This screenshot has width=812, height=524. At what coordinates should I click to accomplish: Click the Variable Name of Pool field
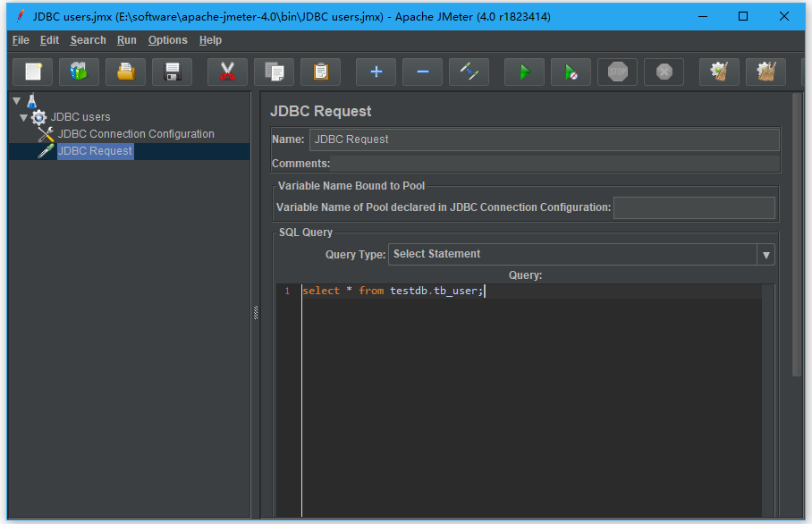tap(694, 207)
